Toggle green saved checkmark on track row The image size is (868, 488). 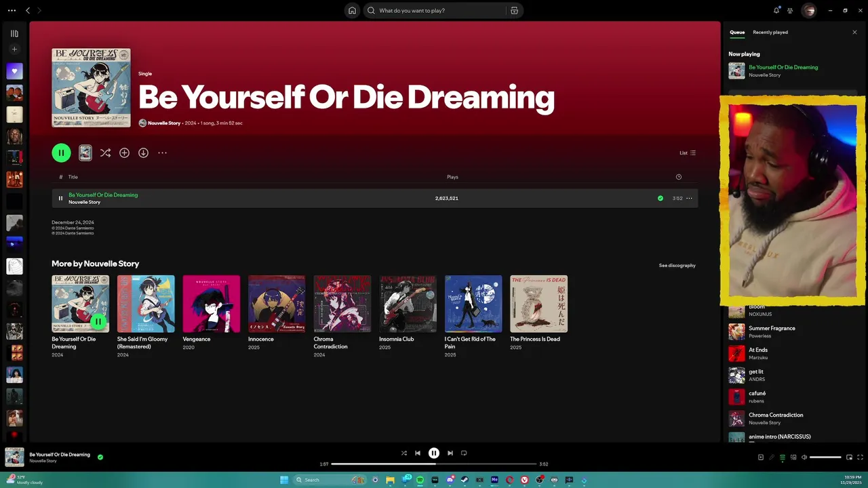pos(660,198)
